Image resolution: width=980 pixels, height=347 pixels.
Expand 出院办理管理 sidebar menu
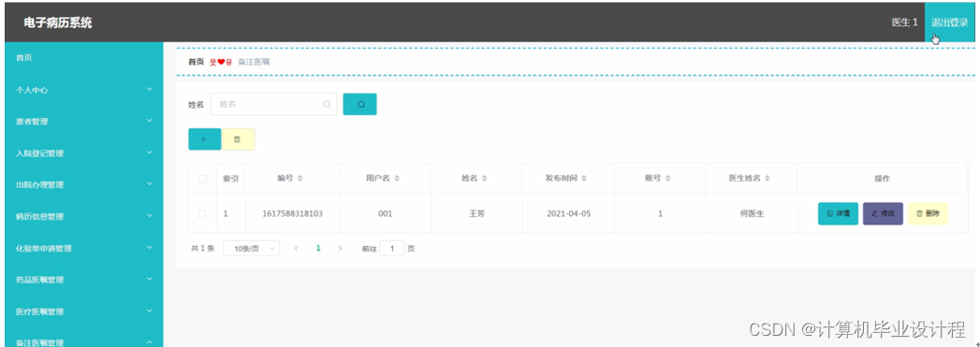83,185
